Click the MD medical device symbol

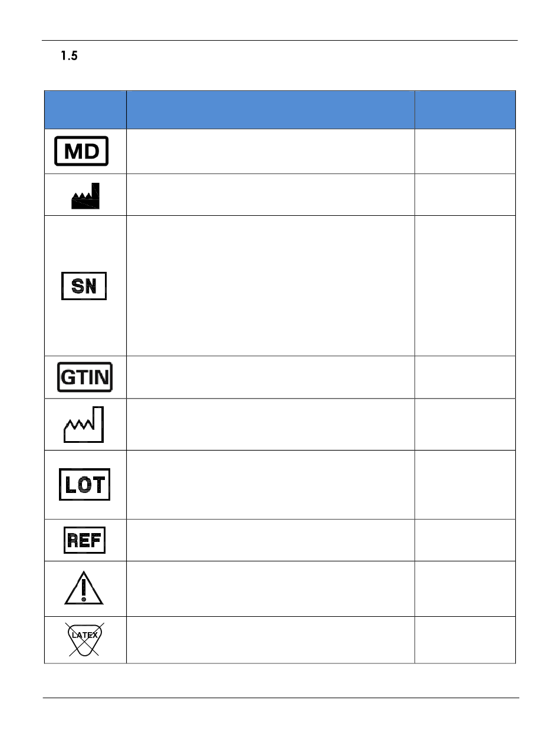tap(82, 151)
